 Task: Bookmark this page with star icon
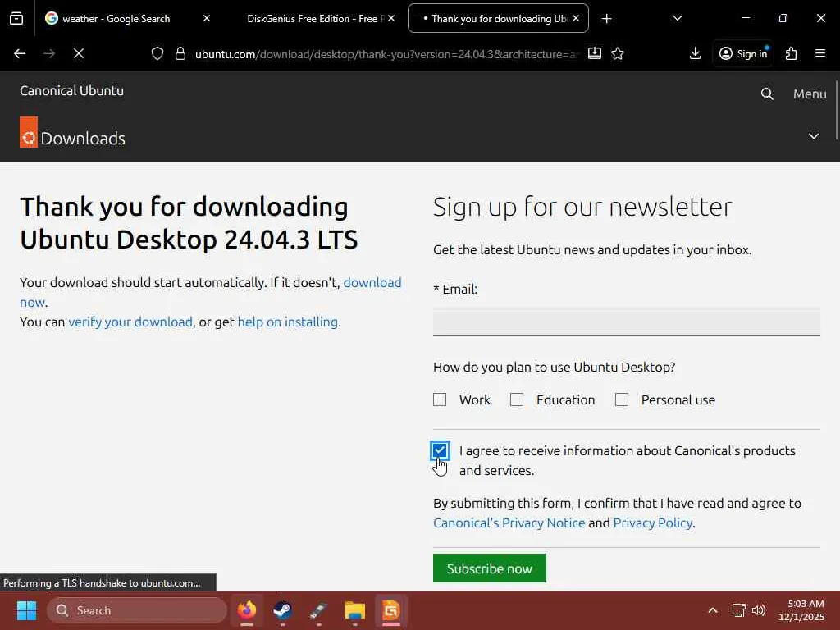pos(618,53)
